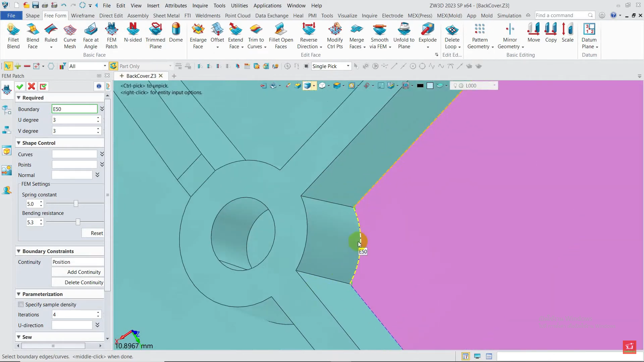Open the Dome tool
The image size is (644, 362).
pos(176,33)
